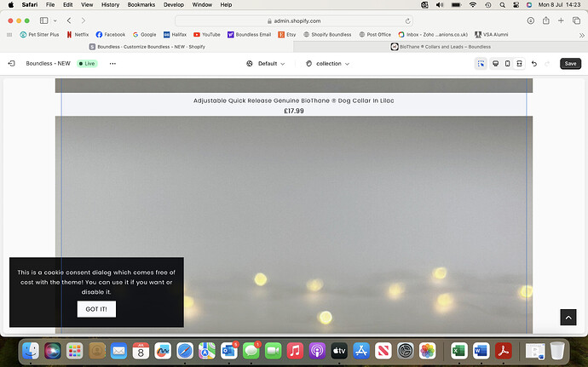Open the Lilac dog collar product title
The image size is (588, 367).
point(294,100)
